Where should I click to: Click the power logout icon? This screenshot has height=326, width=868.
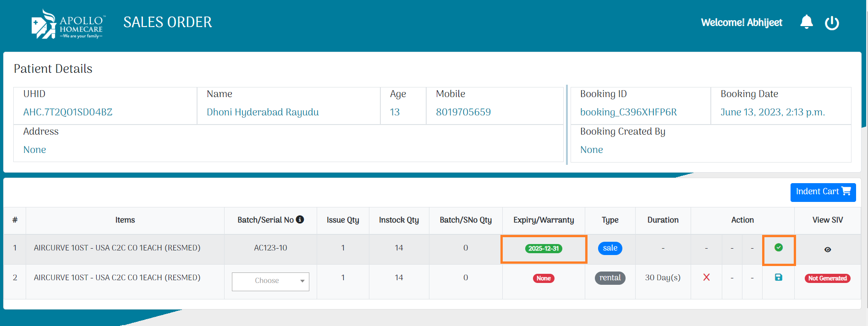(831, 23)
